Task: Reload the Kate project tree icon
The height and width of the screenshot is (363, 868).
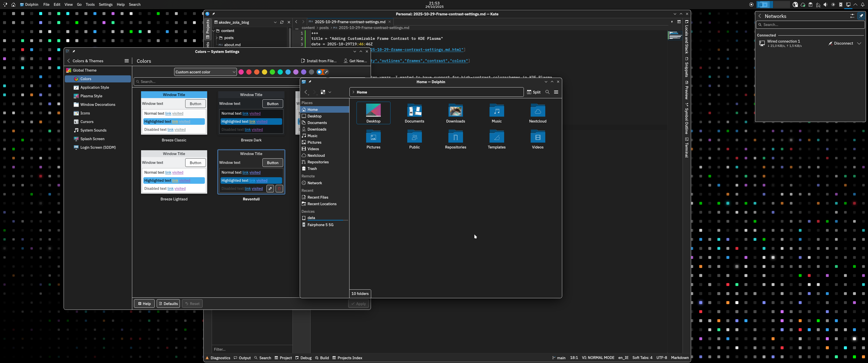Action: 282,22
